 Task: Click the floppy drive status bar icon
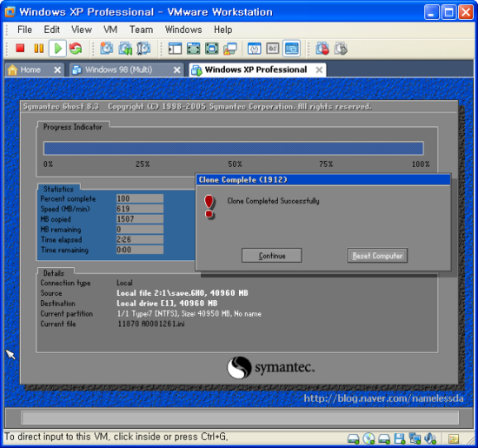(400, 438)
